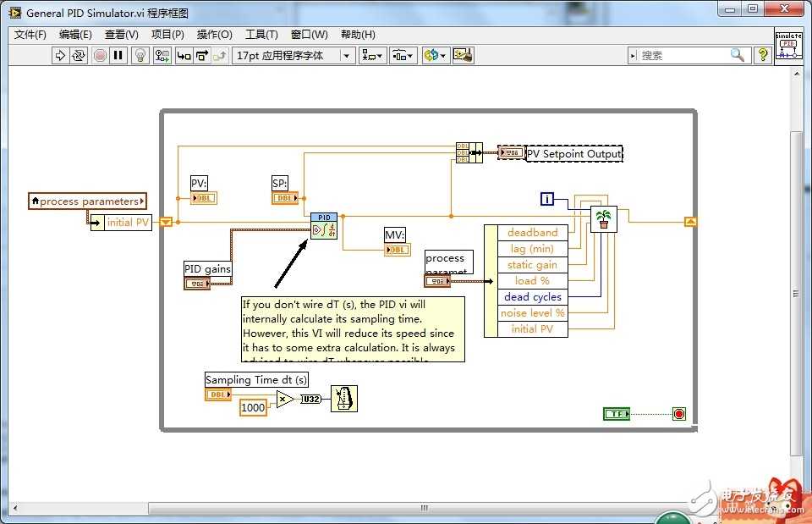Open the 查看(V) menu
Viewport: 812px width, 524px height.
tap(121, 34)
